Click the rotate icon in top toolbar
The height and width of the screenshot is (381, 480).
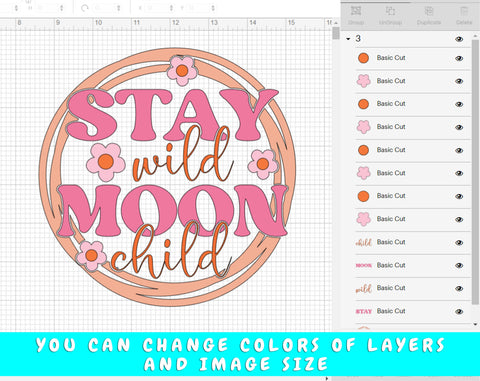point(85,8)
